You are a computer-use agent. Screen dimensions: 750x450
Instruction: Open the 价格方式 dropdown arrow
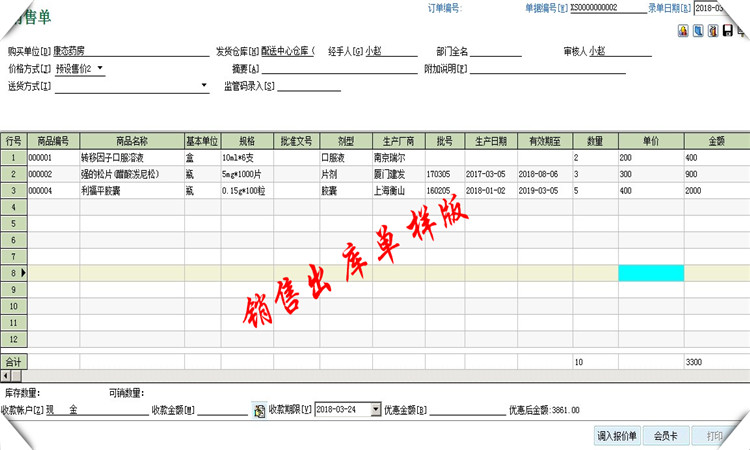tap(100, 68)
